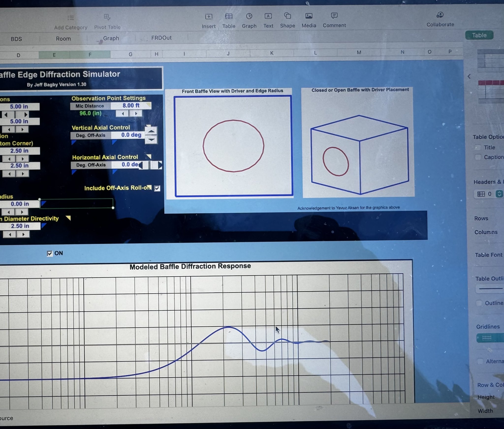Decrease Vertical Deg. Off-Axis with down arrow
Screen dimensions: 504x429
[151, 140]
